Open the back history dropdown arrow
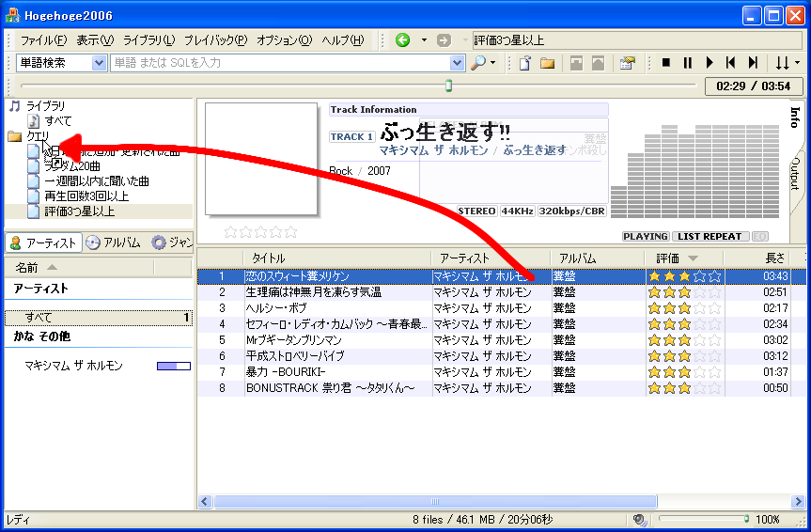The height and width of the screenshot is (532, 811). [424, 39]
